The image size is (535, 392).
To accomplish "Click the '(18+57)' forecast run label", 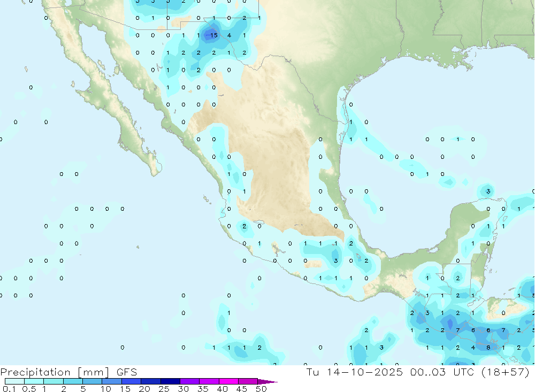I will tap(506, 372).
